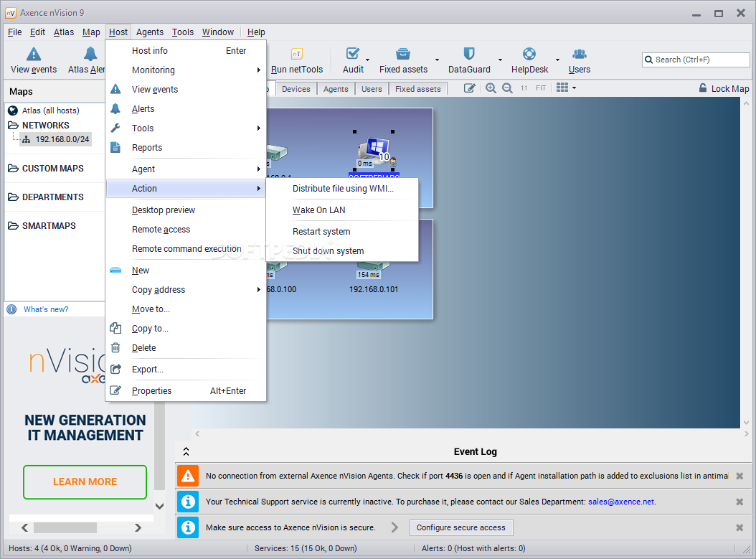The height and width of the screenshot is (559, 756).
Task: Click the orange warning icon in Event Log
Action: pos(187,476)
